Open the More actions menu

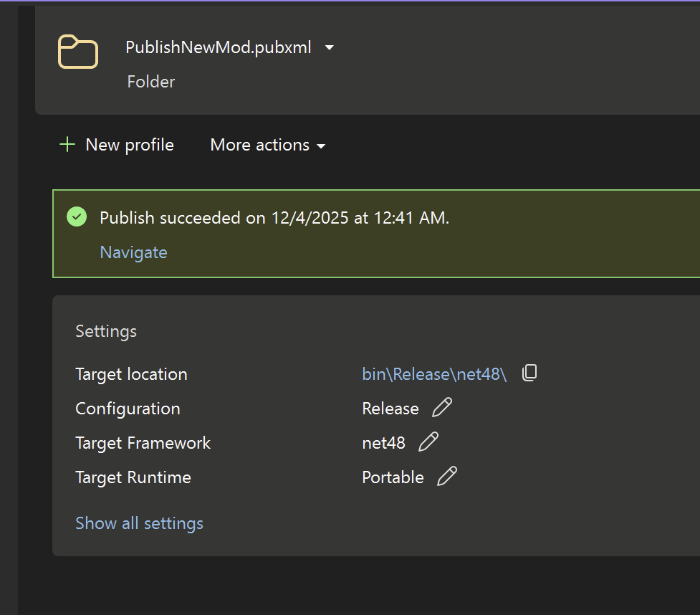click(x=268, y=145)
